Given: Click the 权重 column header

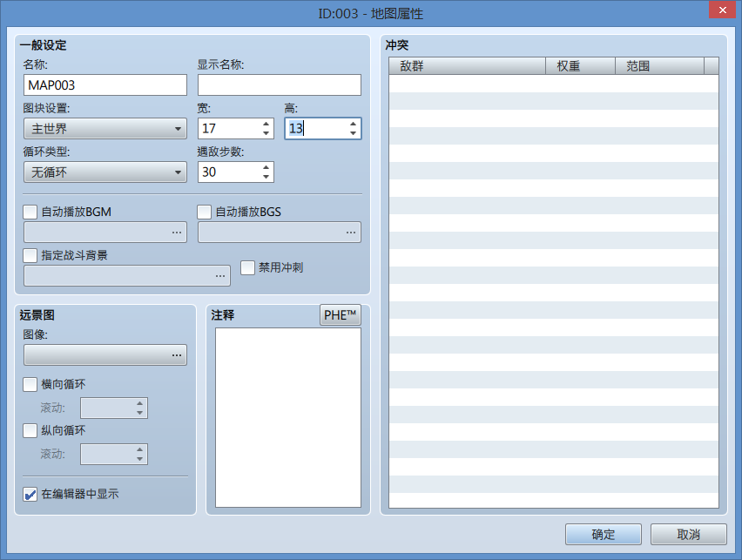Looking at the screenshot, I should (x=580, y=66).
